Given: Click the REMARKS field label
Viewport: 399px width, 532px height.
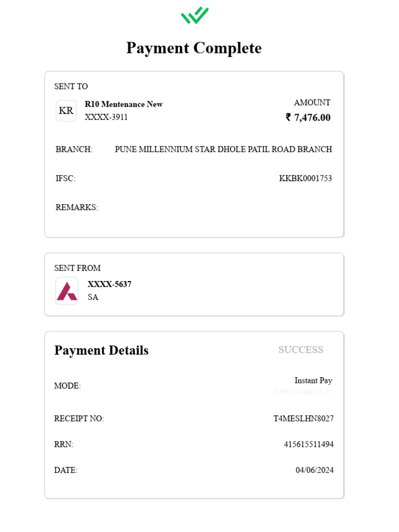Looking at the screenshot, I should 77,207.
